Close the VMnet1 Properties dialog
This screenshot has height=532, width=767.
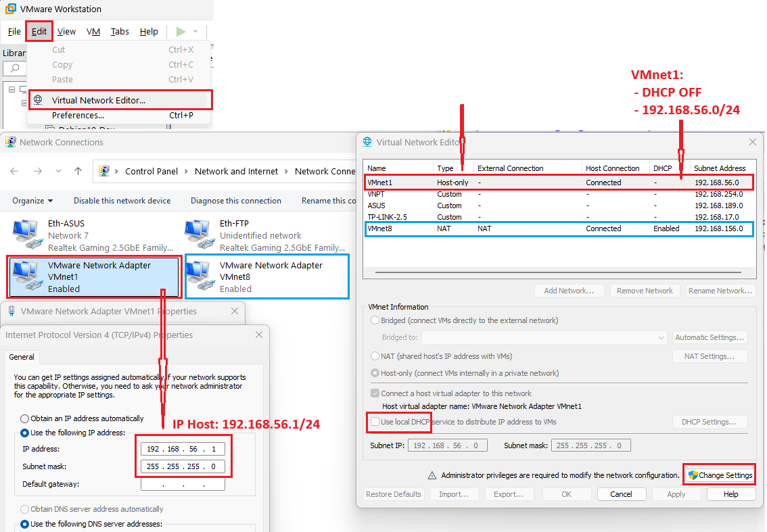pos(235,311)
